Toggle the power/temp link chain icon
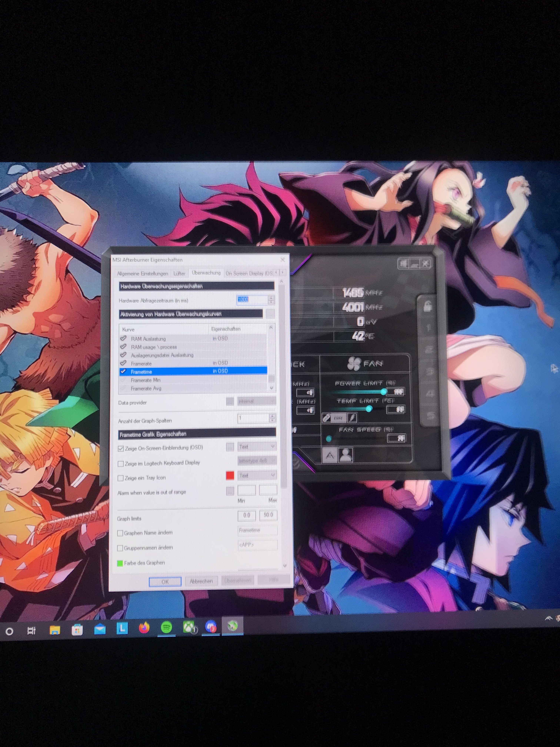 pos(326,418)
